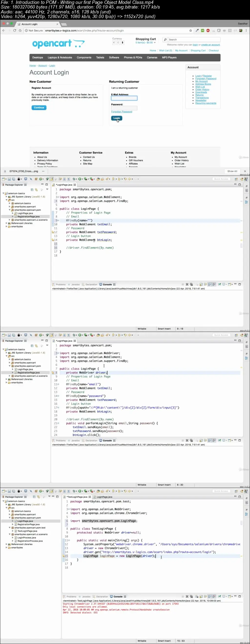Click the browser back arrow
The height and width of the screenshot is (644, 250).
pos(3,31)
